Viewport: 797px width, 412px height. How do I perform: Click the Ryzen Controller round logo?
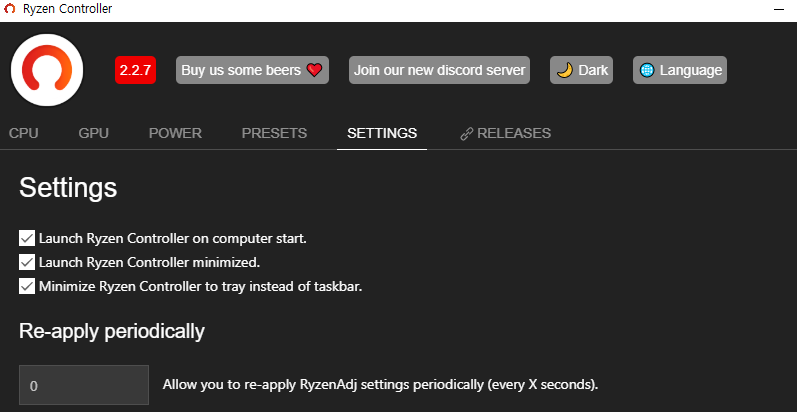click(47, 70)
